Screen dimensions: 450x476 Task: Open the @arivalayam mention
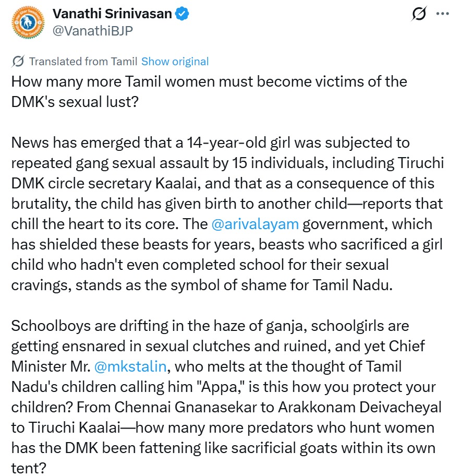[x=255, y=224]
